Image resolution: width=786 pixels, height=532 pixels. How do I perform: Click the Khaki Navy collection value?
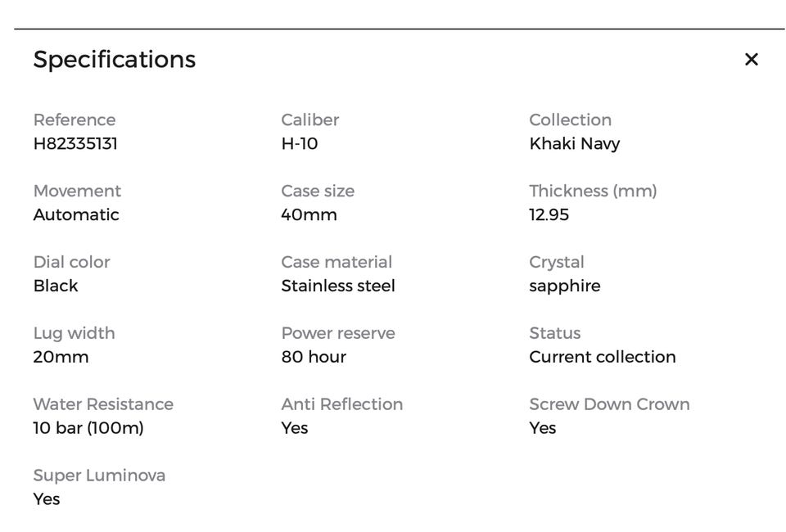pos(574,144)
